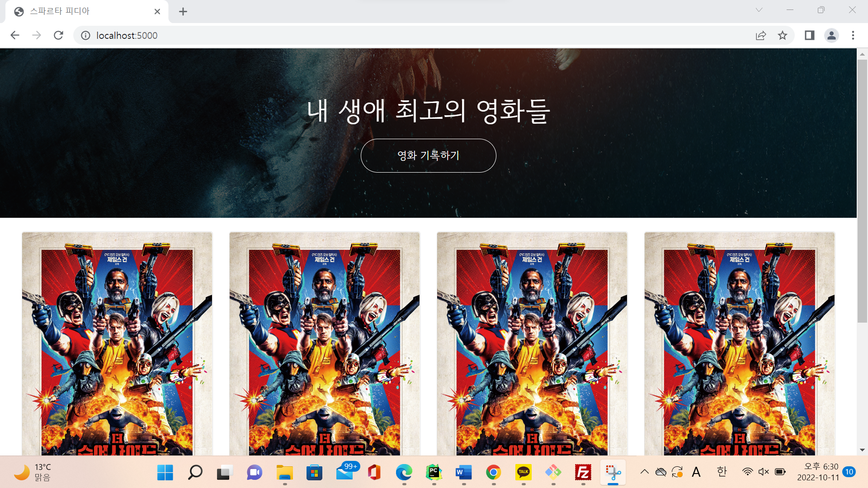Screen dimensions: 868x488
Task: Open Microsoft Store on taskbar
Action: pyautogui.click(x=314, y=473)
